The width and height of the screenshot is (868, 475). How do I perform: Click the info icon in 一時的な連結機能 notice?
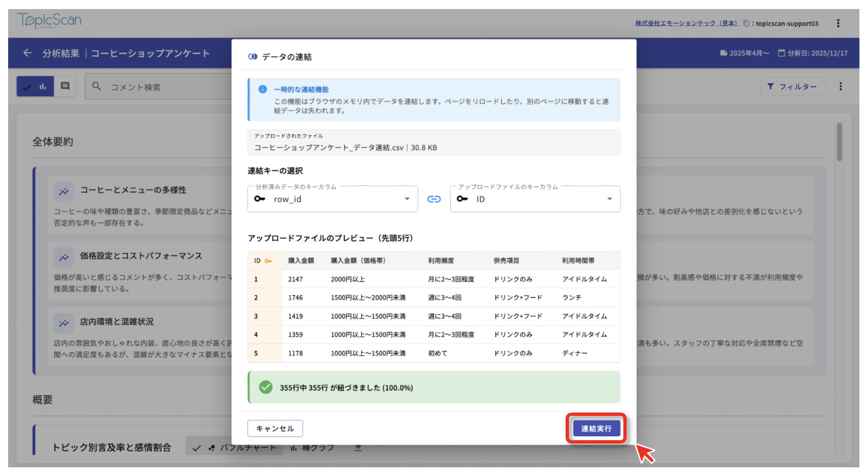(262, 89)
